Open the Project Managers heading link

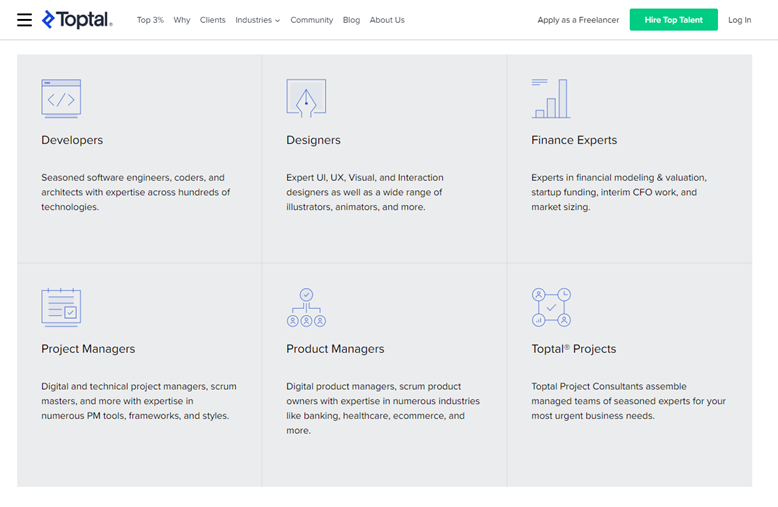[x=88, y=349]
